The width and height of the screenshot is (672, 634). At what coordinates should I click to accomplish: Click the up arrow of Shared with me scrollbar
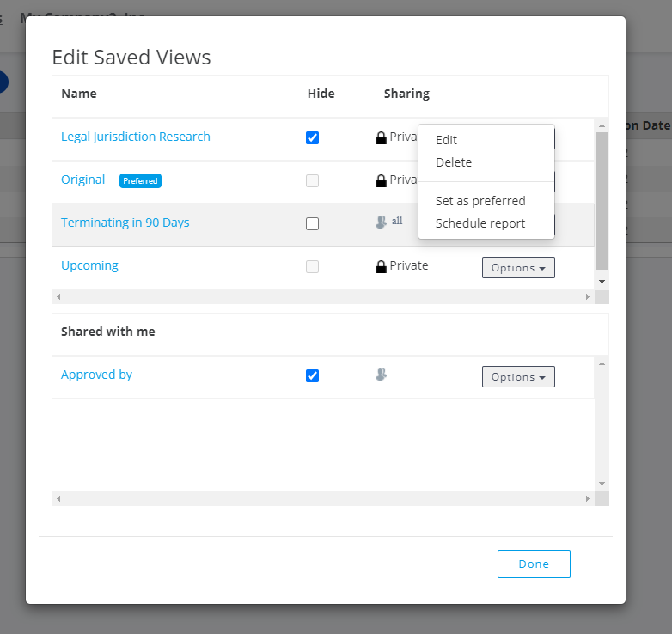[602, 363]
